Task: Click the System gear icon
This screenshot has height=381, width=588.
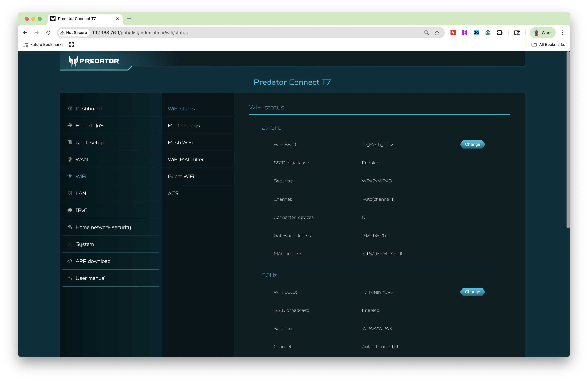Action: [x=70, y=244]
